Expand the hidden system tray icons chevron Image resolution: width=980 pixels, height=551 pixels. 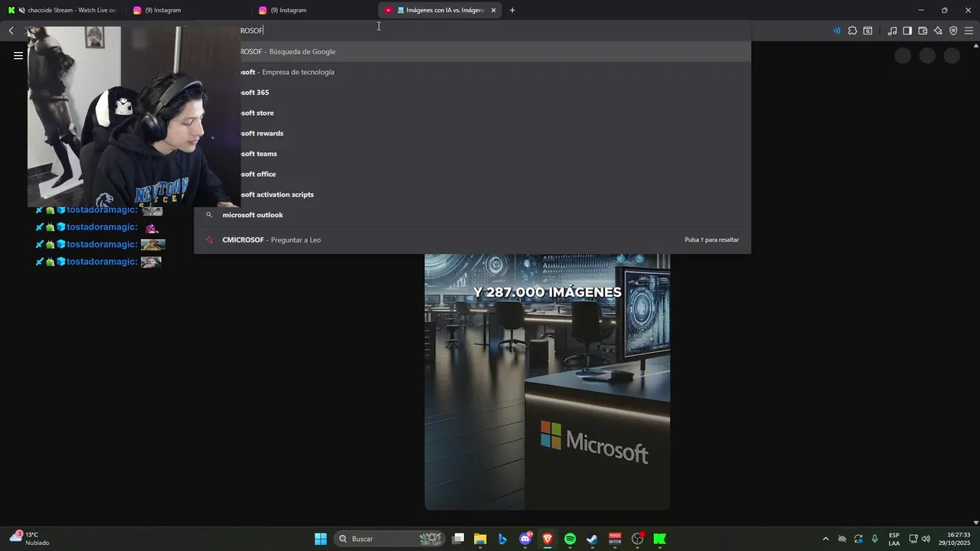[825, 539]
